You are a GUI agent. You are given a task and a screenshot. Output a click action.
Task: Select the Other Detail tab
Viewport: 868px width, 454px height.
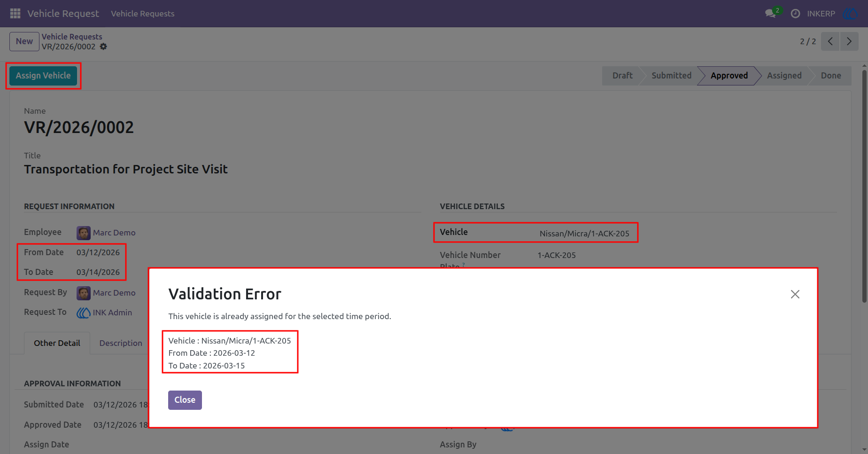(57, 343)
